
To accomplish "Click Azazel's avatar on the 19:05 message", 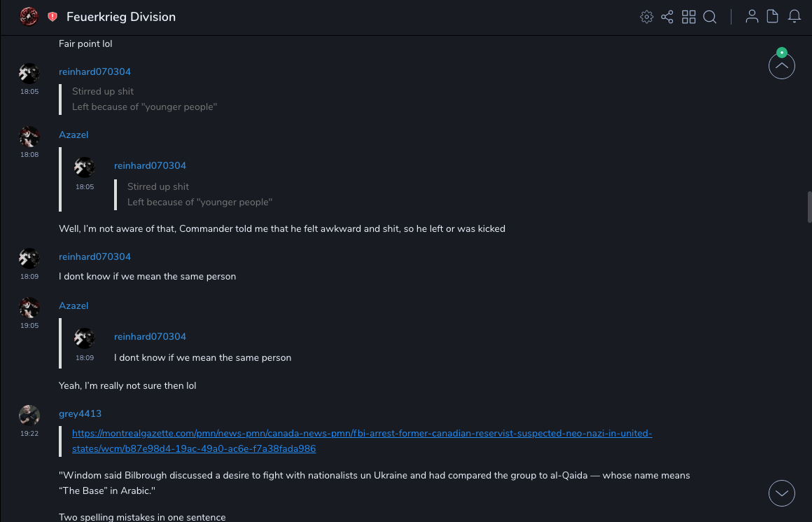I will 29,308.
